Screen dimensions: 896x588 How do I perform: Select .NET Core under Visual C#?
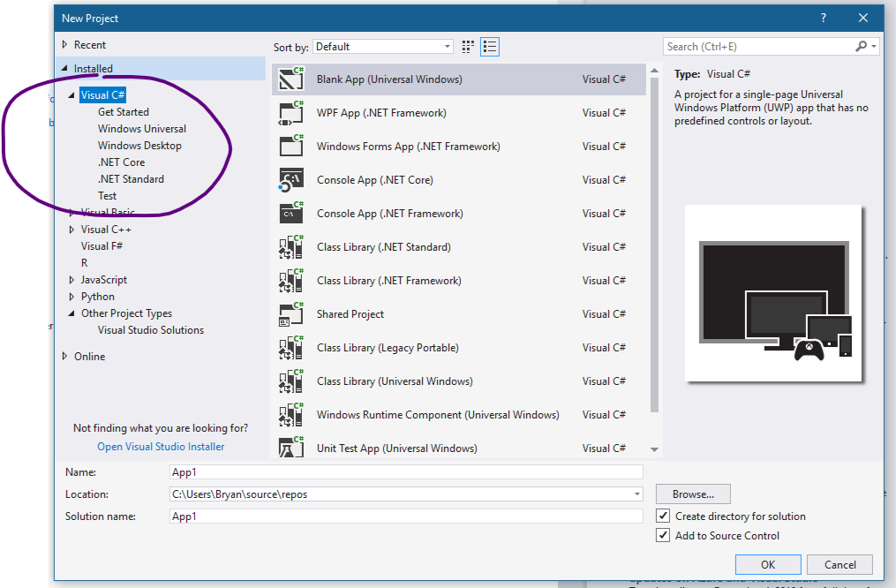point(121,162)
